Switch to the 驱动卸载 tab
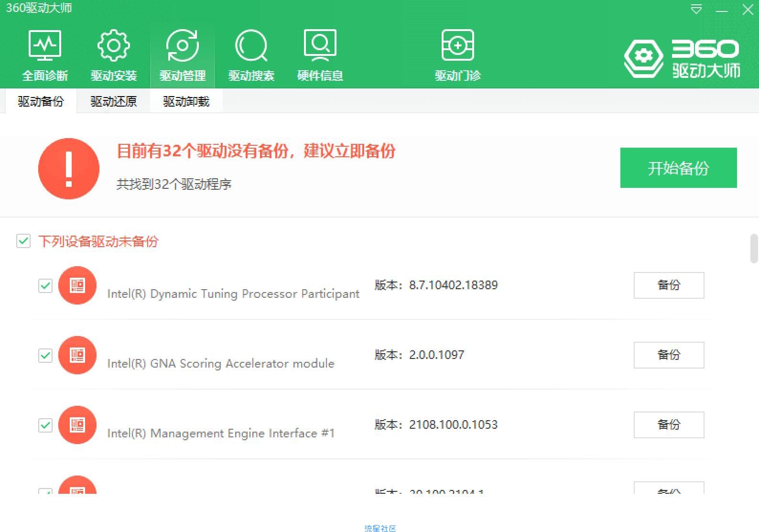 (186, 101)
